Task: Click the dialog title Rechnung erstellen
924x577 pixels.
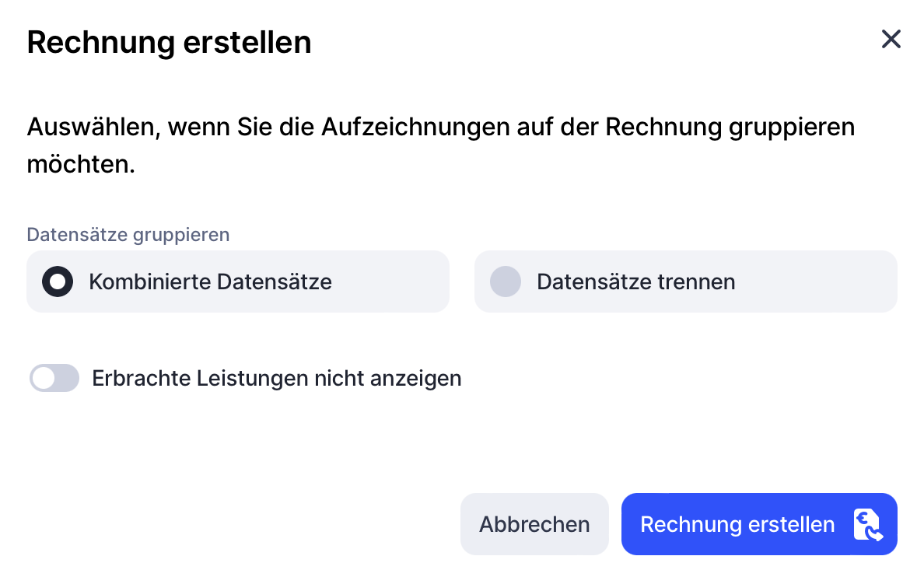Action: coord(169,43)
